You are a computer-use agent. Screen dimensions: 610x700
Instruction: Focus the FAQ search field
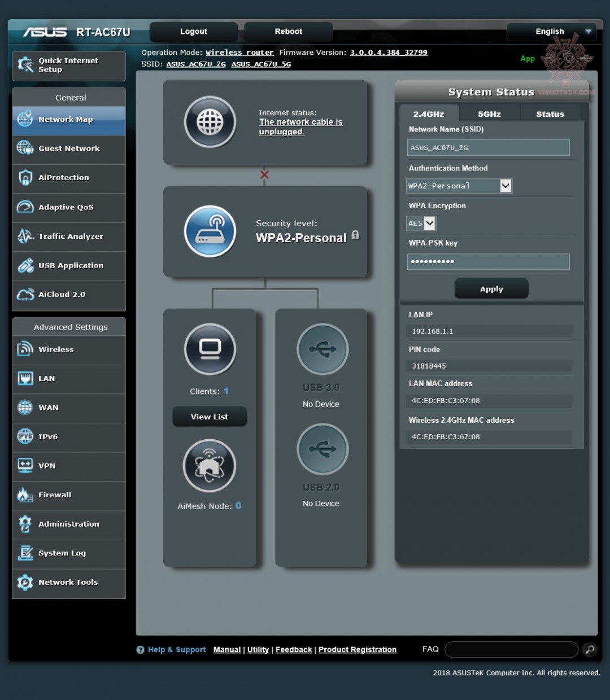point(512,650)
